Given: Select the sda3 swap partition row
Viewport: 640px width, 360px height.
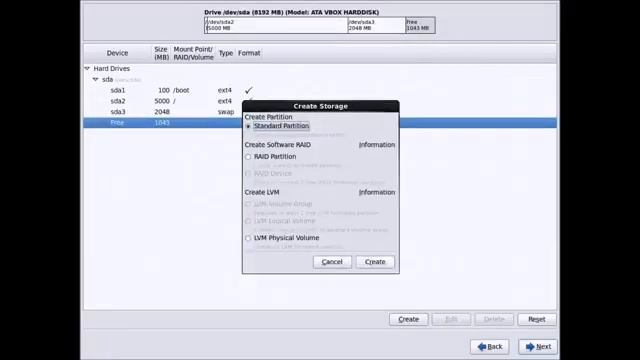Looking at the screenshot, I should tap(320, 112).
